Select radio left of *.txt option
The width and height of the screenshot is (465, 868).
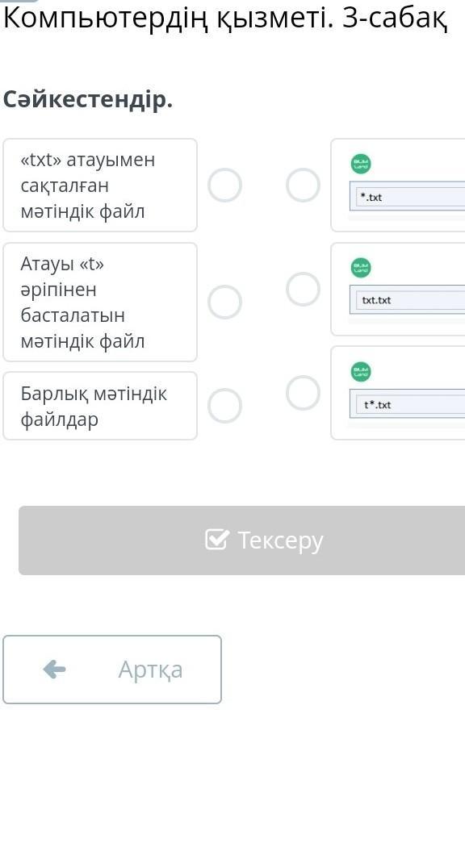(304, 185)
